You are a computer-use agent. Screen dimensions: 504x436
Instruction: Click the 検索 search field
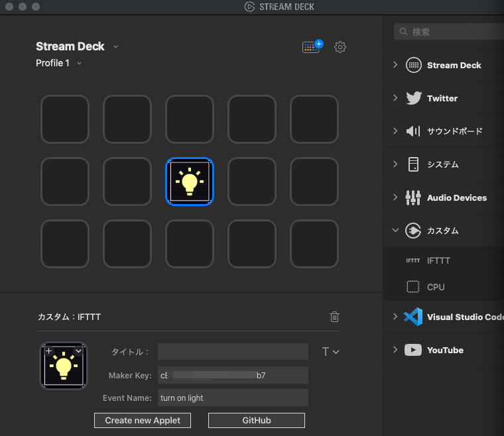tap(450, 31)
